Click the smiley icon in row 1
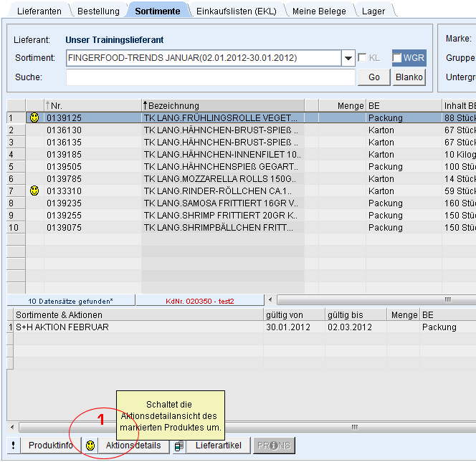476x462 pixels. pos(34,117)
